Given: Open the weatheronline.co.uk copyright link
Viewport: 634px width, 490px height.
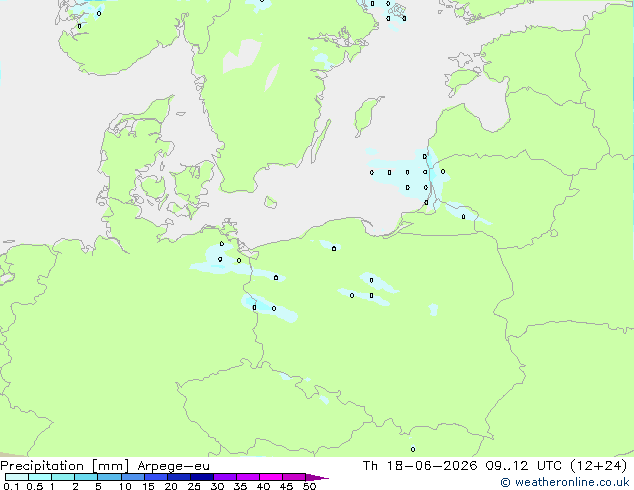Looking at the screenshot, I should point(565,482).
